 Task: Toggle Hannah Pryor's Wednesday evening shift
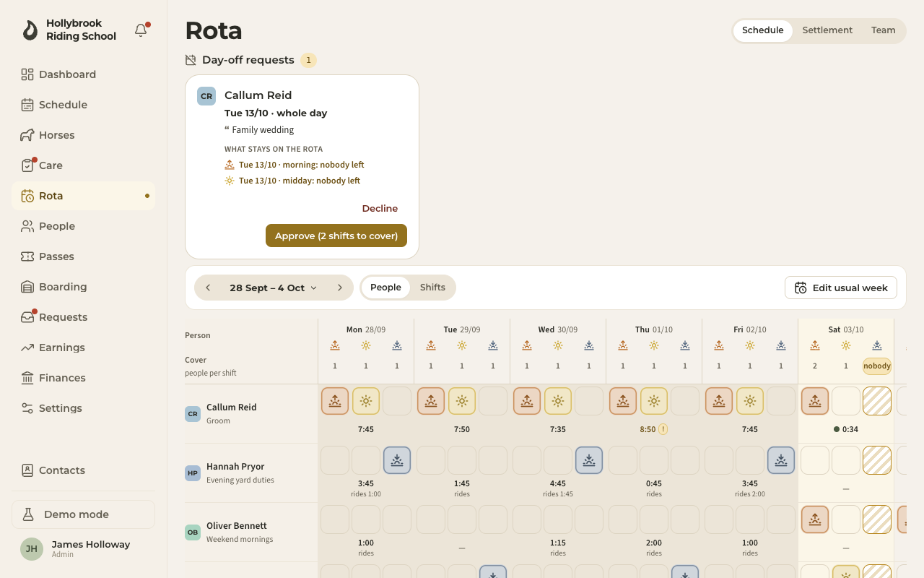click(589, 460)
